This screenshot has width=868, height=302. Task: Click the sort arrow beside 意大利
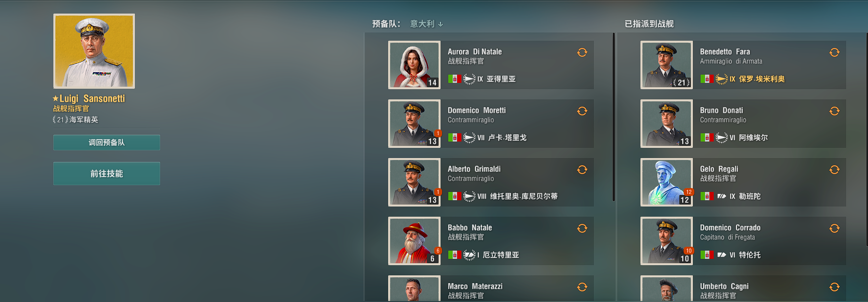[x=441, y=24]
